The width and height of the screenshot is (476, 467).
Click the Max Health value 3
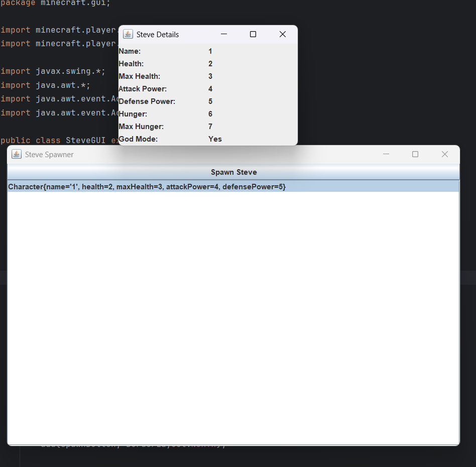pyautogui.click(x=210, y=76)
